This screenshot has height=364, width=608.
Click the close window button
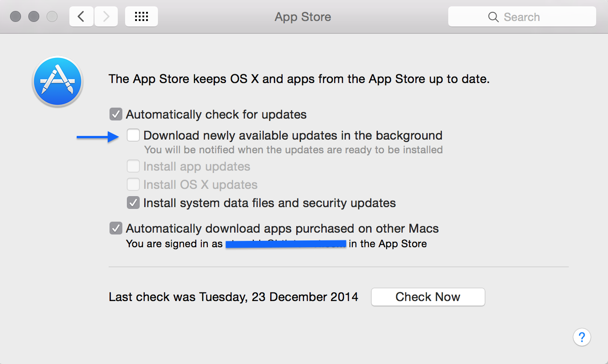[x=16, y=17]
